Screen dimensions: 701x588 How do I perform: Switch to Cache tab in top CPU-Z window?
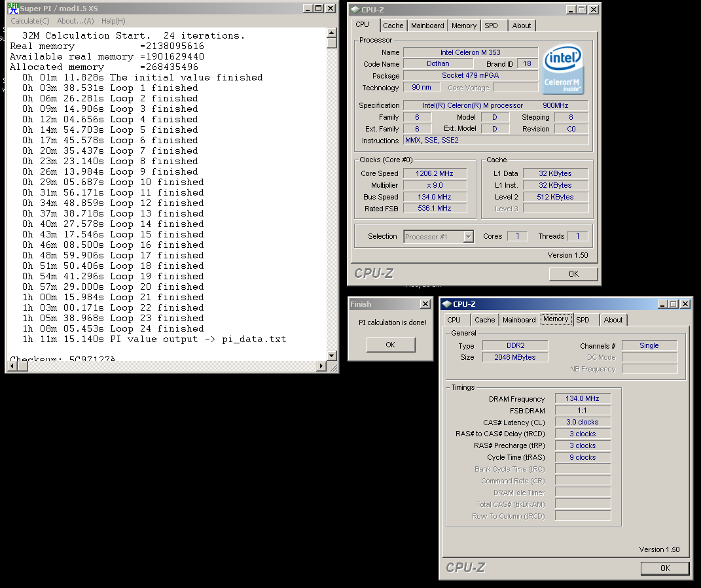(x=393, y=26)
